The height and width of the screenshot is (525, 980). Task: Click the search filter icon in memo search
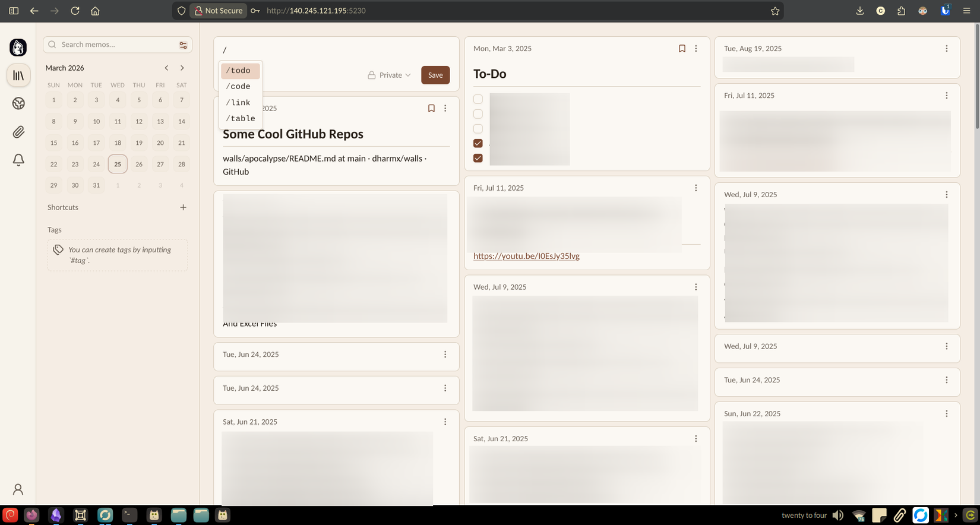coord(183,45)
